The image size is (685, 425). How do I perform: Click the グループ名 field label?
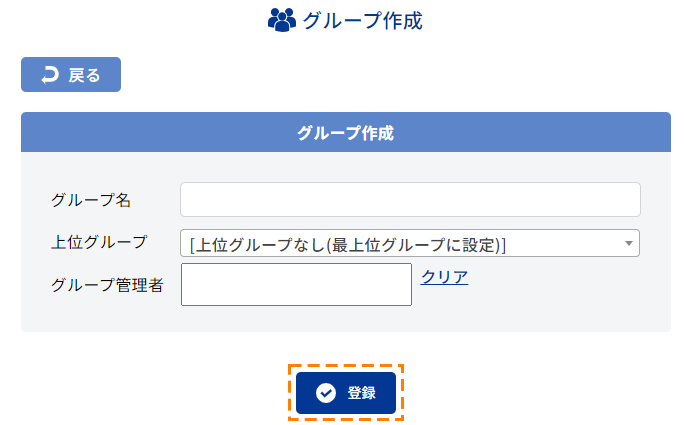point(91,200)
